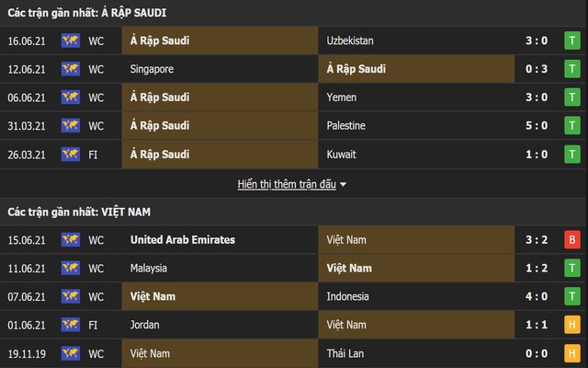
Task: Click the flag icon for the Jordan match
Action: 70,325
